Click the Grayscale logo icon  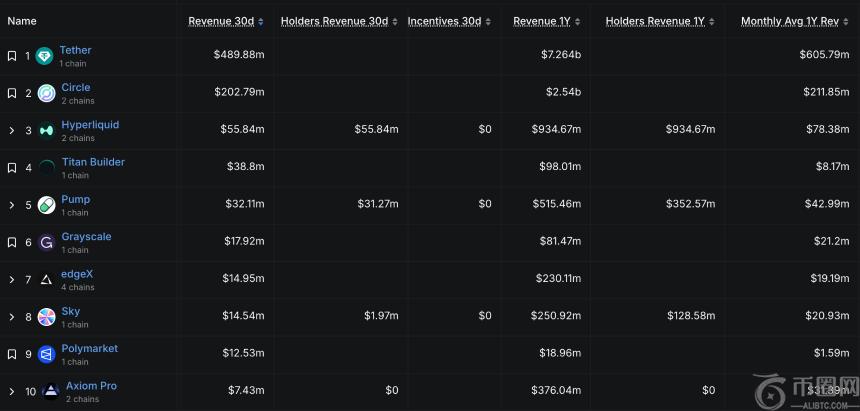[46, 242]
